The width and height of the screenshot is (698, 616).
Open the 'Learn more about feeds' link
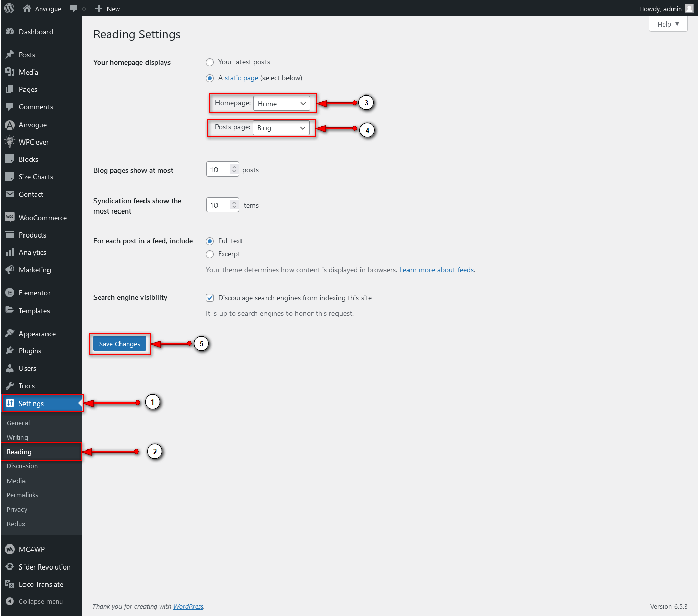tap(436, 270)
